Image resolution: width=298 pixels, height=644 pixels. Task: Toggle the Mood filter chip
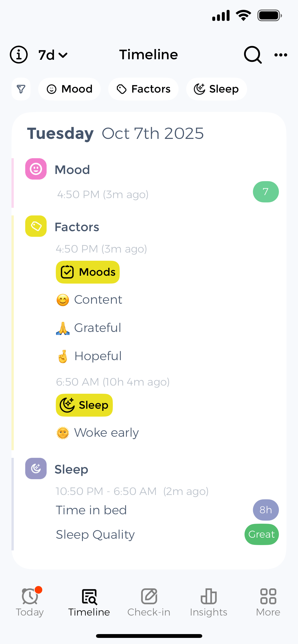69,89
